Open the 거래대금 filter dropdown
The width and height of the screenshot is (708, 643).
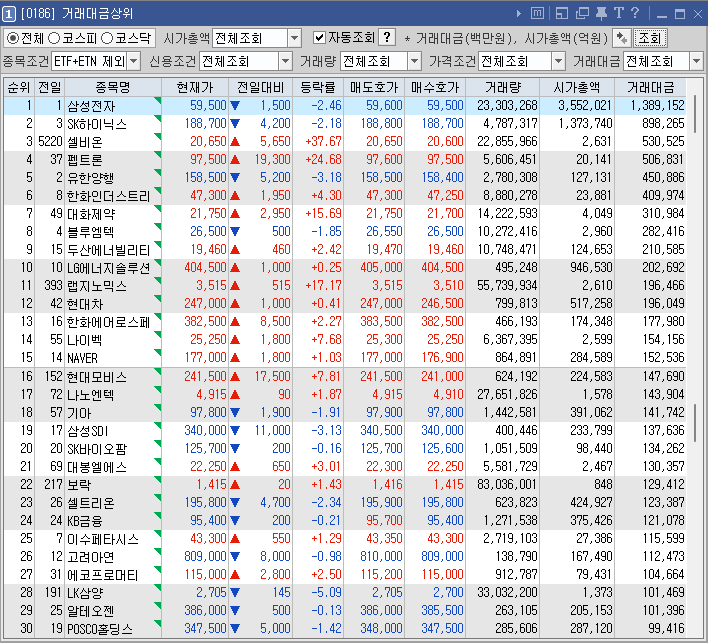[696, 61]
